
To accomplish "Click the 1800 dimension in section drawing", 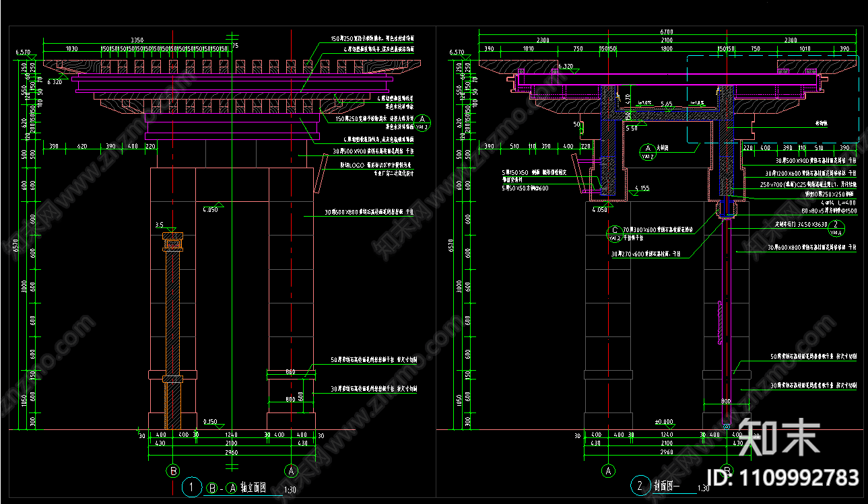I will [667, 49].
